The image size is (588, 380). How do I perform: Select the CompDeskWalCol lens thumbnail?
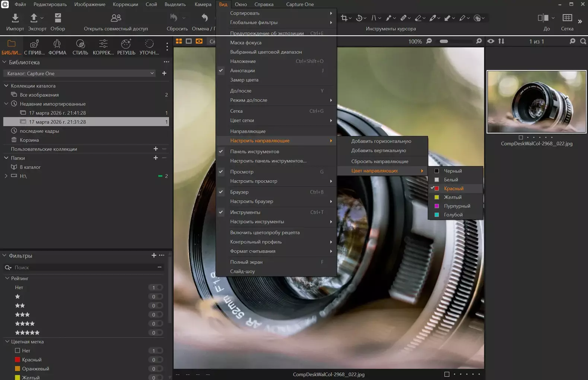(536, 102)
